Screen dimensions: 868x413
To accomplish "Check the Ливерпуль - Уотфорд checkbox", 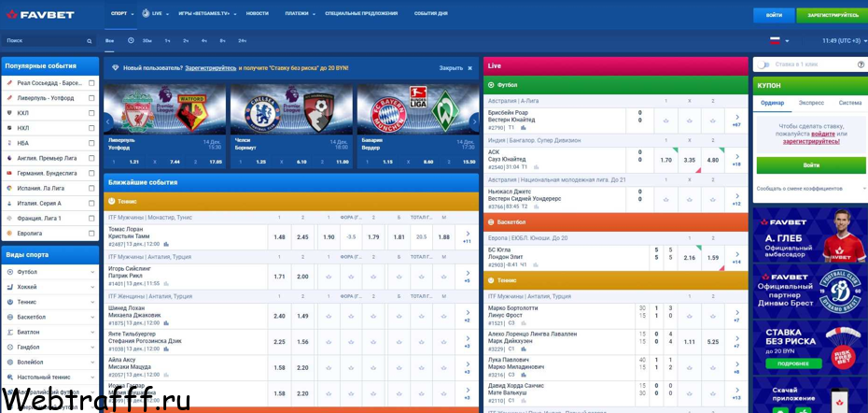I will (91, 98).
